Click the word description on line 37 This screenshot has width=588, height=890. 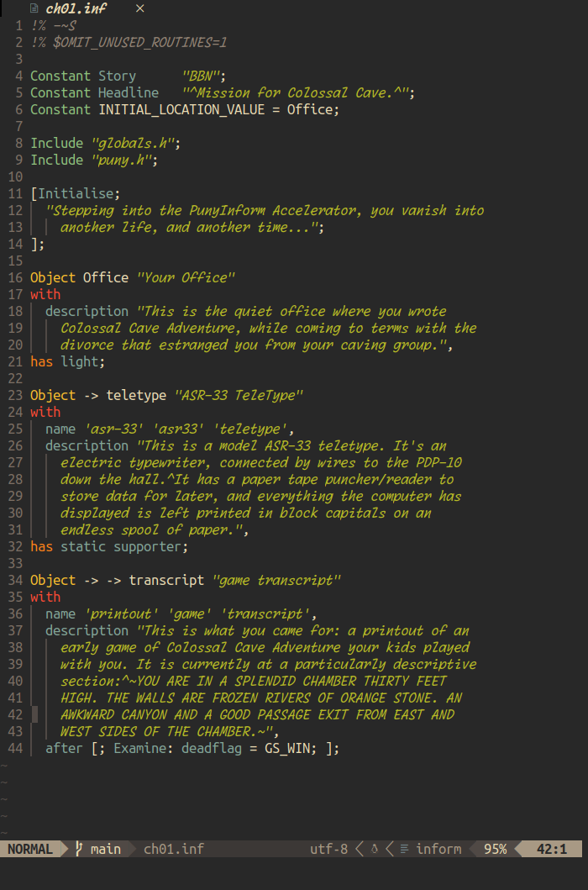pos(87,630)
